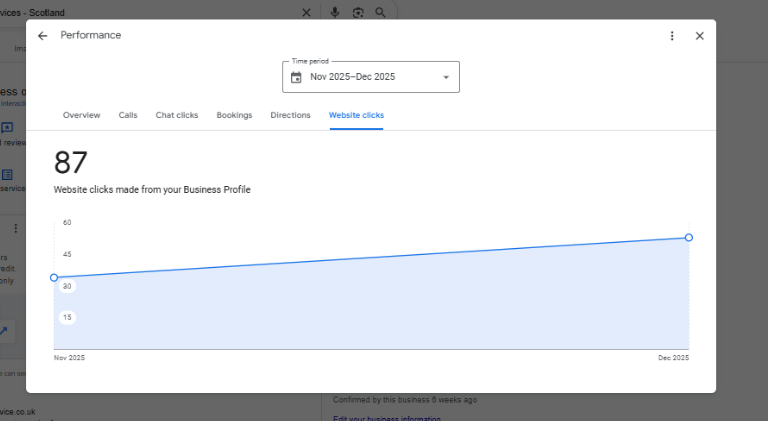Click the magnifying glass search icon
This screenshot has width=768, height=421.
(380, 12)
